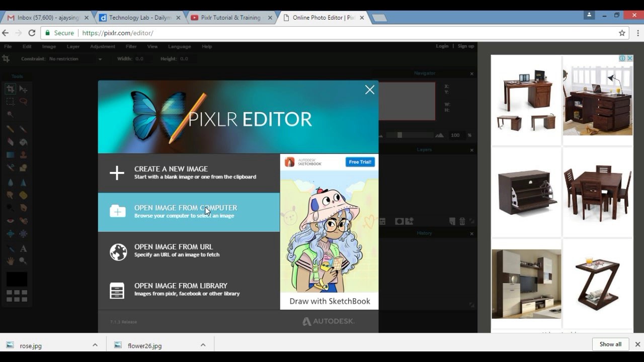Select the Smudge tool
Viewport: 644px width, 362px height.
(x=10, y=195)
